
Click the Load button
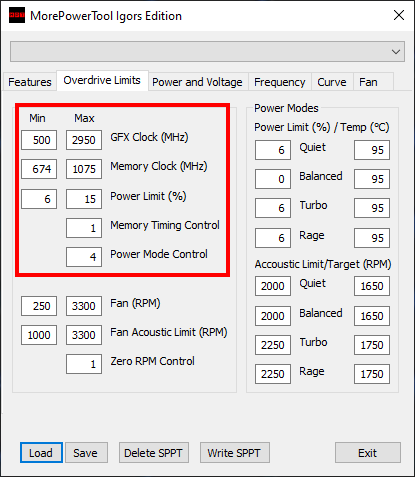41,453
